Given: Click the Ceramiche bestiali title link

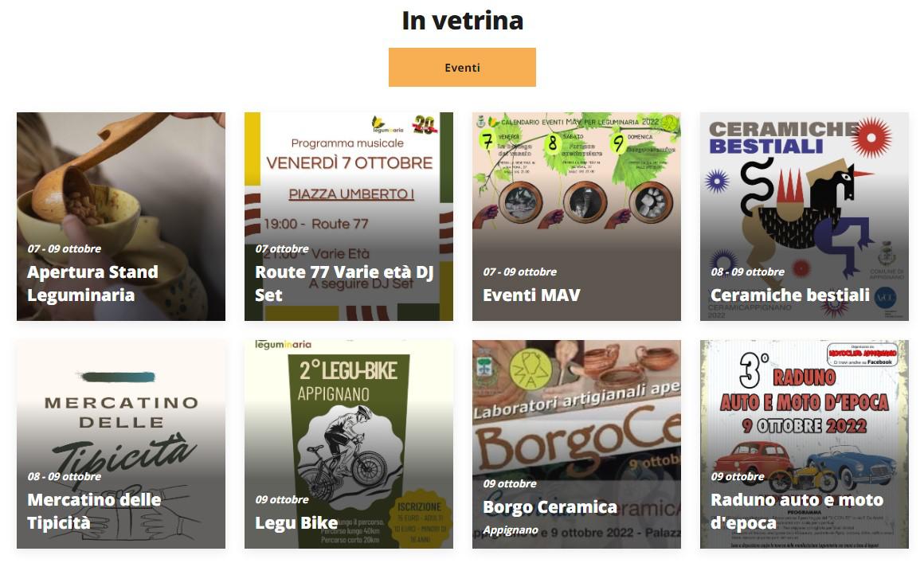Looking at the screenshot, I should click(790, 295).
